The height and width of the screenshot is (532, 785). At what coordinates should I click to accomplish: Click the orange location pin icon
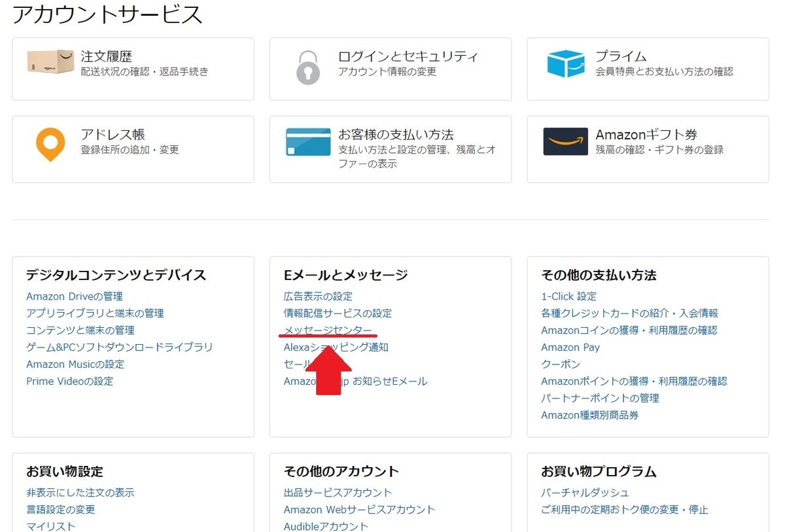tap(50, 145)
